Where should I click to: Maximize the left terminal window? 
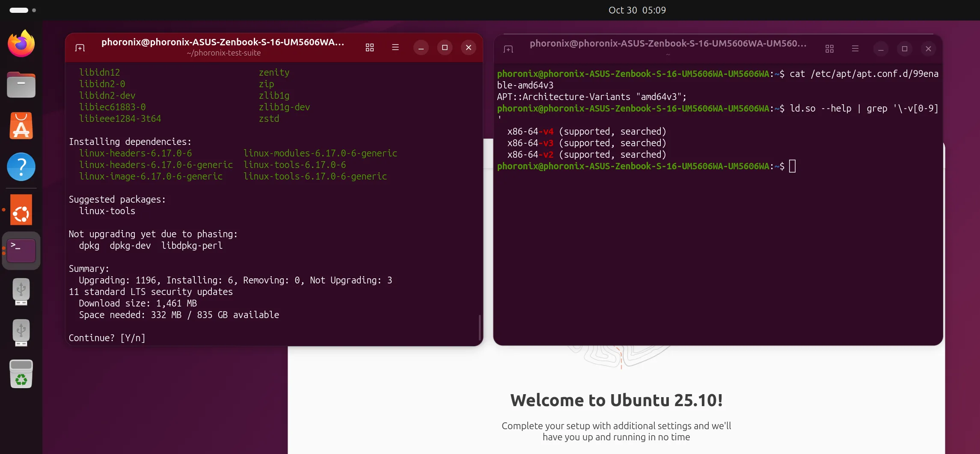pos(445,47)
